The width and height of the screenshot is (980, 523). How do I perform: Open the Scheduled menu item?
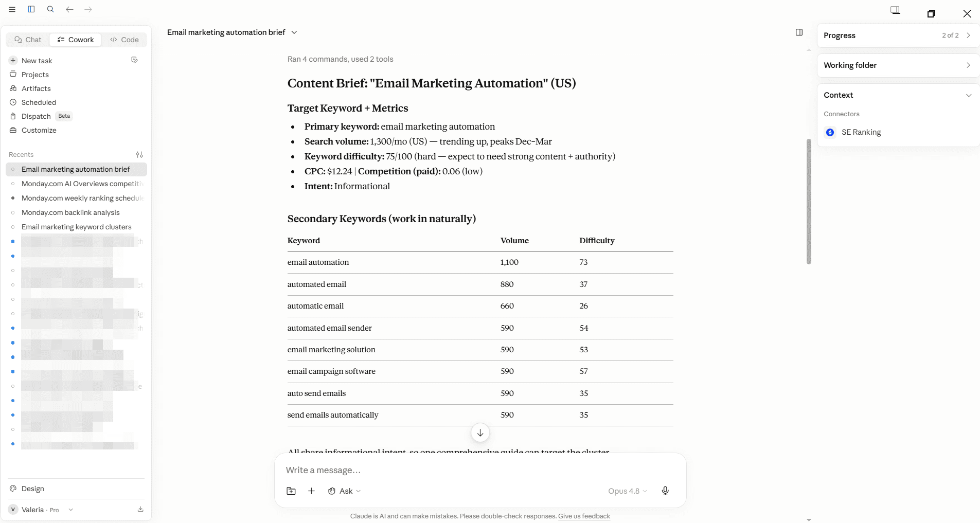coord(39,102)
